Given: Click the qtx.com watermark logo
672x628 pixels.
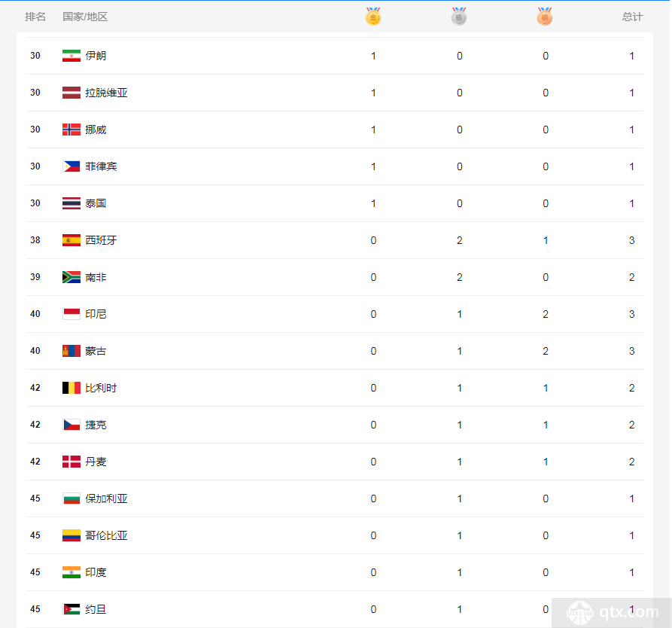Looking at the screenshot, I should pos(613,612).
